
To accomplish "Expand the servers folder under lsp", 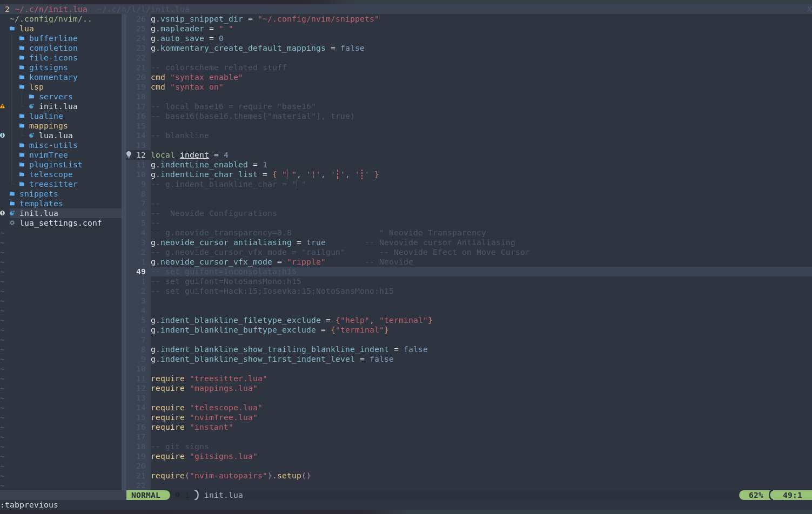I will [55, 97].
